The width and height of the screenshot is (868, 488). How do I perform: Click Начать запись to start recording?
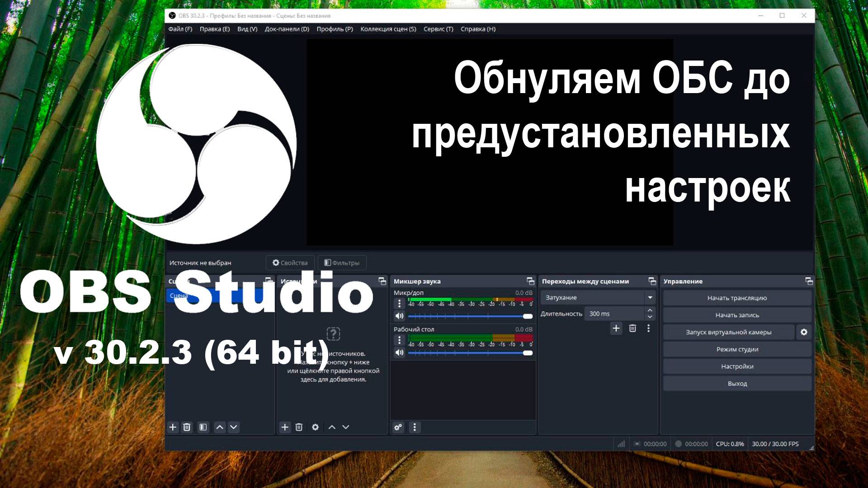pyautogui.click(x=737, y=314)
